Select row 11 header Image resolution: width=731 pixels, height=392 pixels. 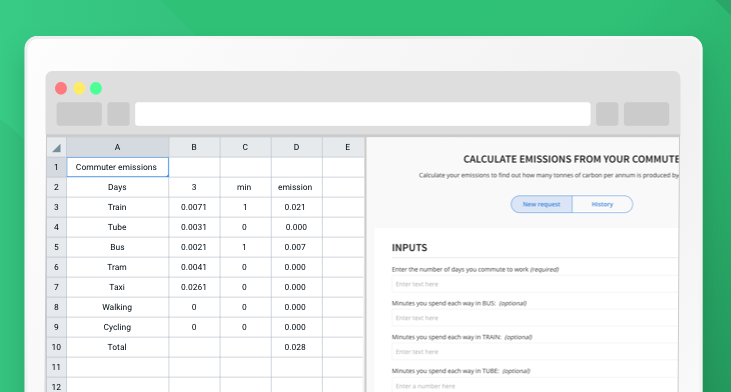pyautogui.click(x=56, y=367)
